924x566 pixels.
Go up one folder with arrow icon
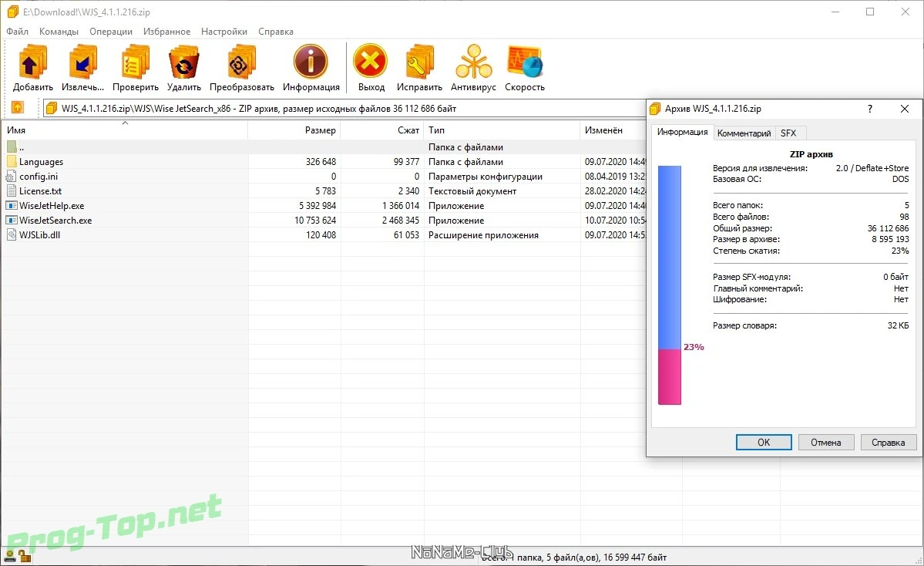[x=18, y=107]
